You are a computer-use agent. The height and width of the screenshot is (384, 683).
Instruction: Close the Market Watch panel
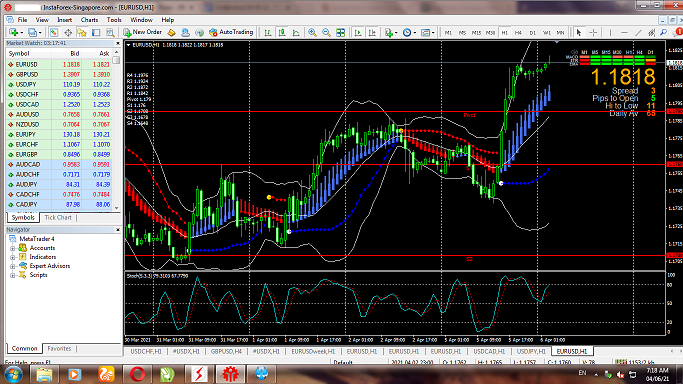[x=118, y=43]
